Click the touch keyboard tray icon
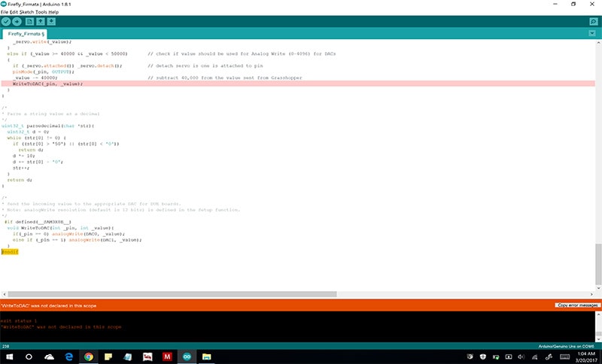 [x=565, y=356]
